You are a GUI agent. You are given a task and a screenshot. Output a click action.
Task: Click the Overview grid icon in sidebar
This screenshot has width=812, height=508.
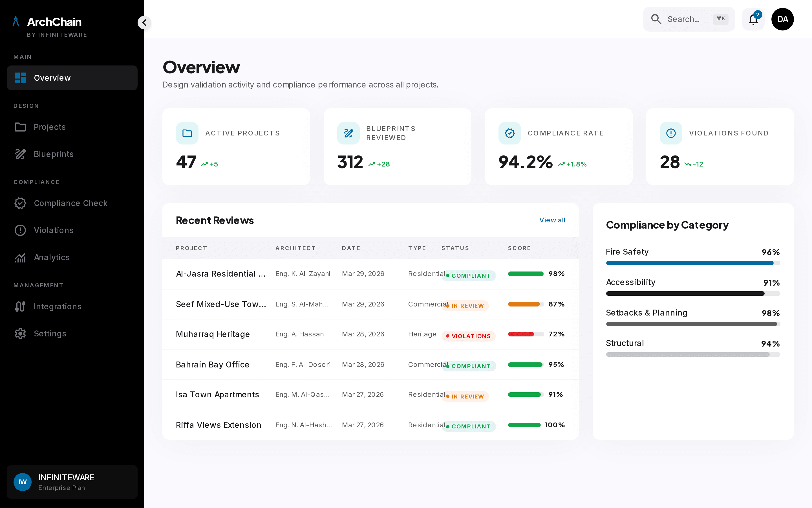pos(20,78)
